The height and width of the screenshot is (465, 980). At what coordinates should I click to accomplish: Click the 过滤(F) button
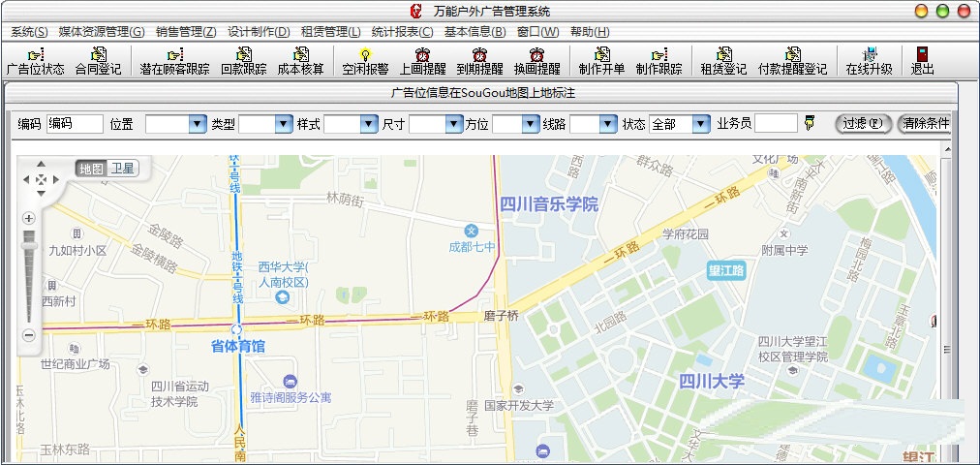[x=863, y=123]
